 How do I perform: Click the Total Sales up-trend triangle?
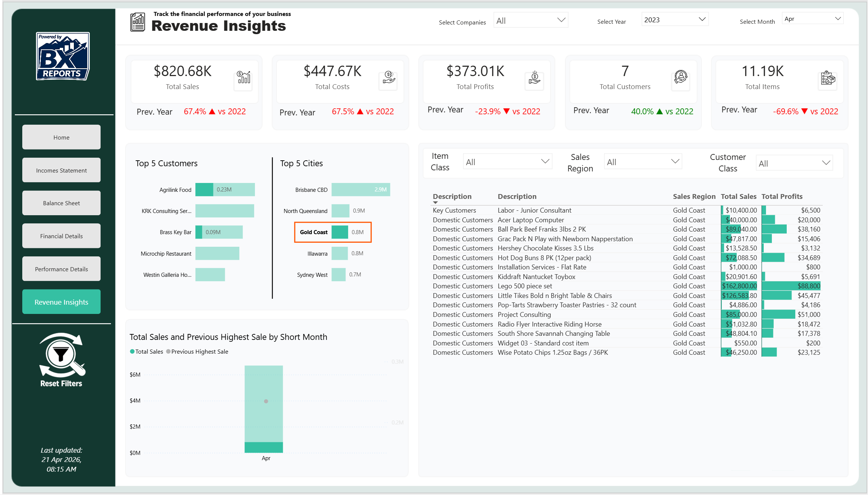(212, 111)
